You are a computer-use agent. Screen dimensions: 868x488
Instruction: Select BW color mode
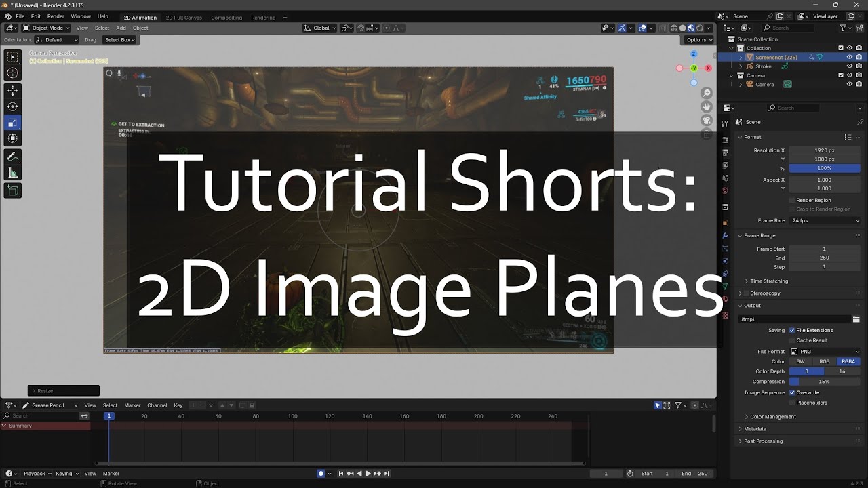coord(801,362)
